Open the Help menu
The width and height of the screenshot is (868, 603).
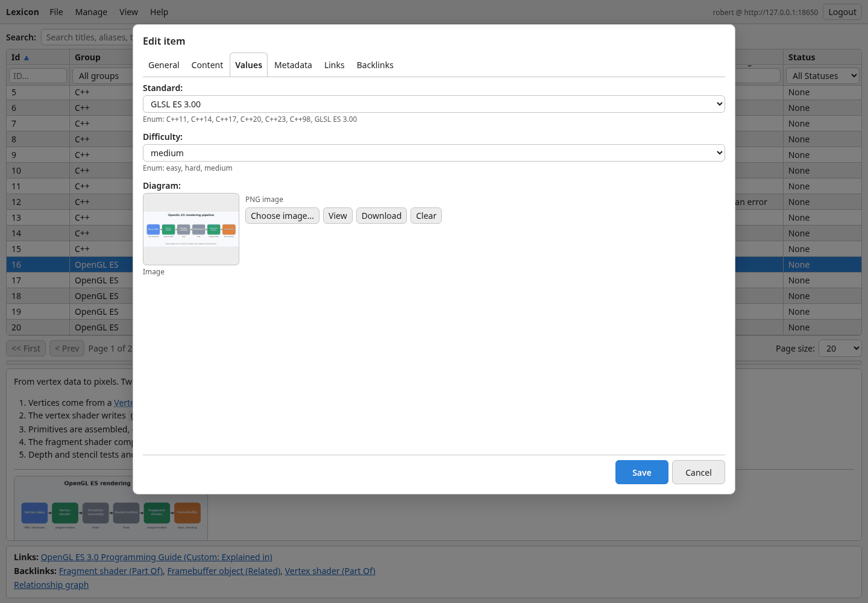(159, 12)
